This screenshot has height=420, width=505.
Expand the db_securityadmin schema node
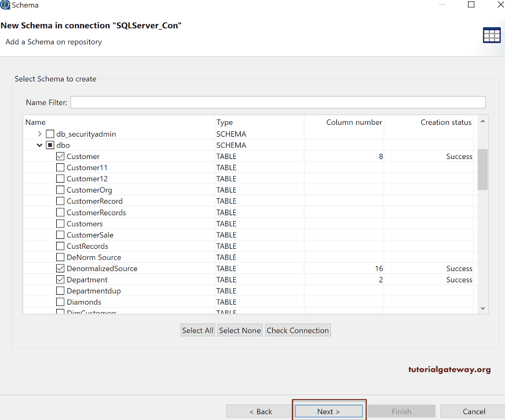[39, 133]
